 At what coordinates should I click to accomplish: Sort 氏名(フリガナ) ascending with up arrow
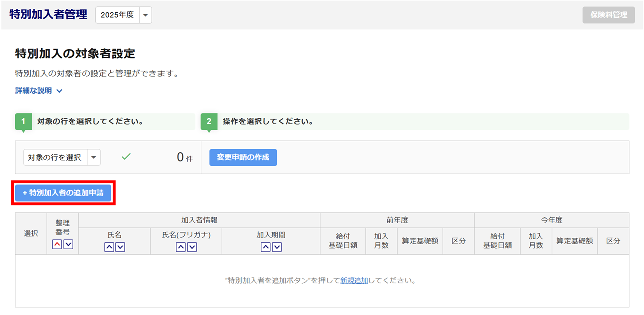click(181, 247)
